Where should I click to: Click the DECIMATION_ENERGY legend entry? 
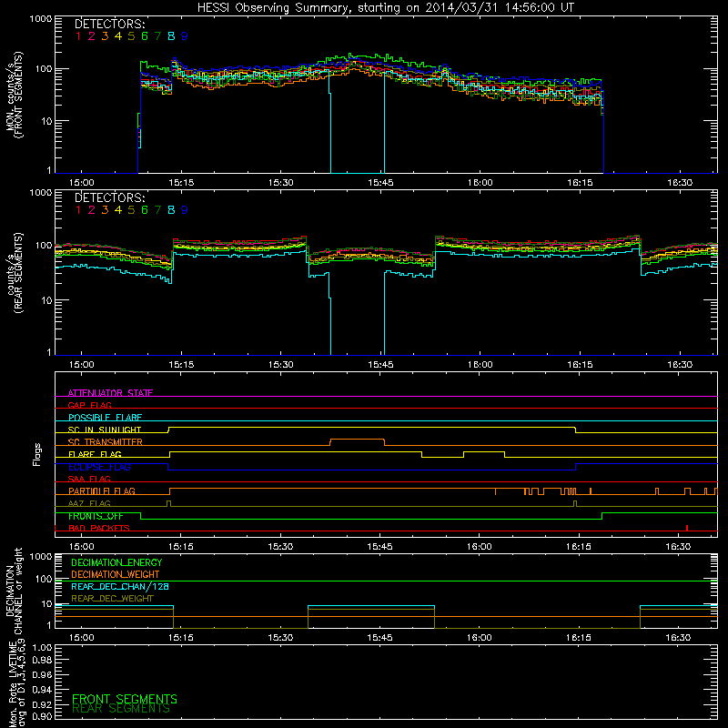[x=116, y=562]
